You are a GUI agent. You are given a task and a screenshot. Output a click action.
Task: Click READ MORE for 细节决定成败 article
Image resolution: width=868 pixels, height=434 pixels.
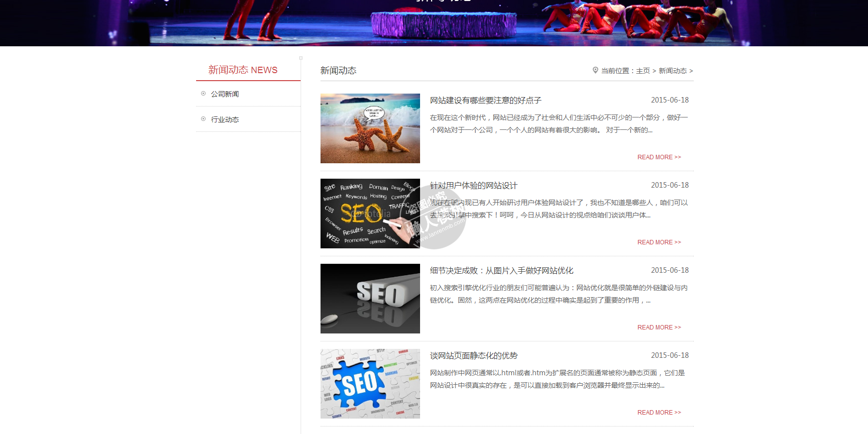tap(659, 327)
